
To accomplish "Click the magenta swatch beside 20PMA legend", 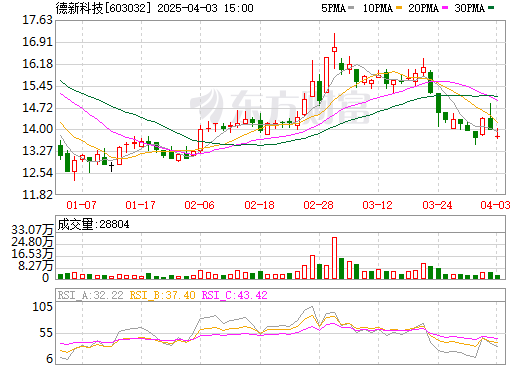I will [x=445, y=8].
